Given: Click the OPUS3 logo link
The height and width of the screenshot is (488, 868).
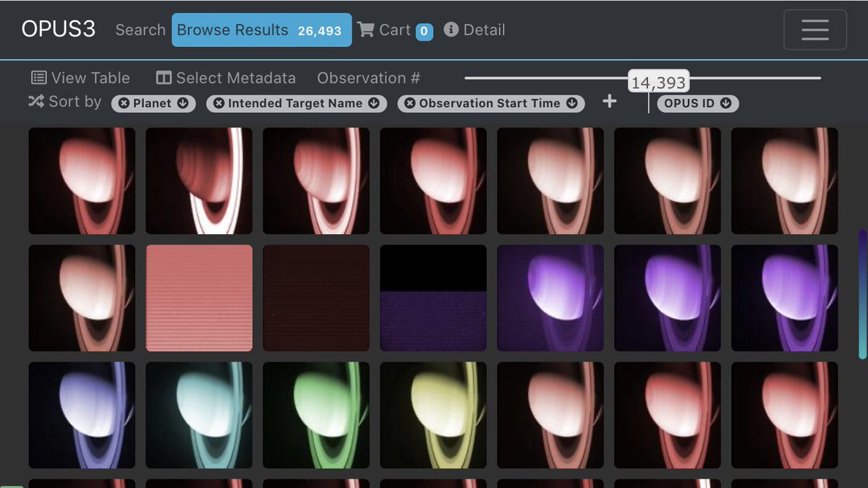Looking at the screenshot, I should [x=58, y=30].
